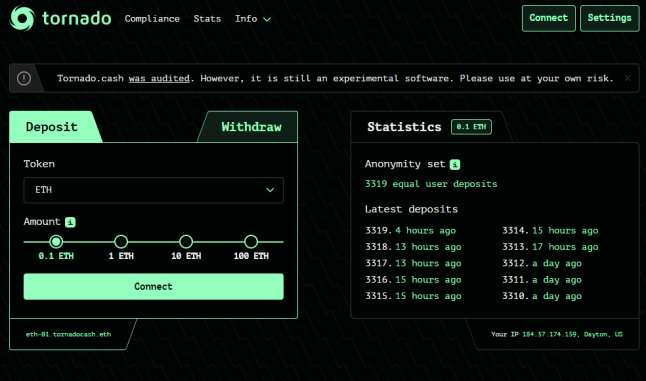The height and width of the screenshot is (381, 646).
Task: Switch to the Withdraw tab
Action: tap(251, 127)
